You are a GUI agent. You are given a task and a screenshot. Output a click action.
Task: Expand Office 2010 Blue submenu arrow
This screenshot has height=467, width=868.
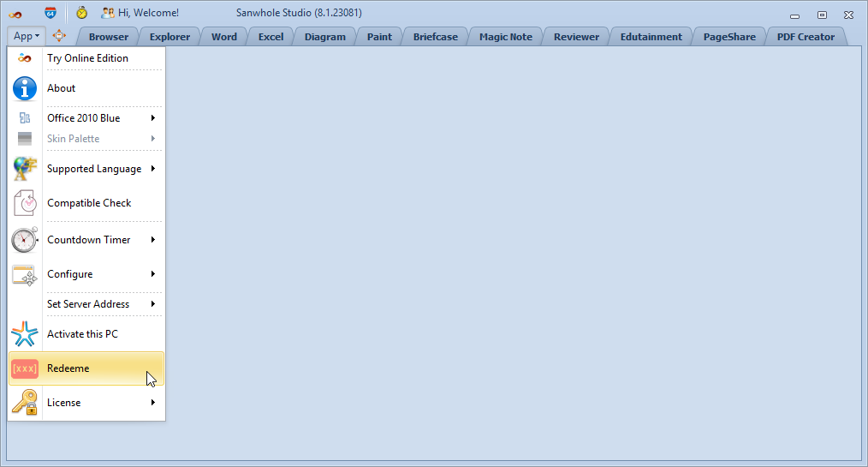[x=152, y=118]
